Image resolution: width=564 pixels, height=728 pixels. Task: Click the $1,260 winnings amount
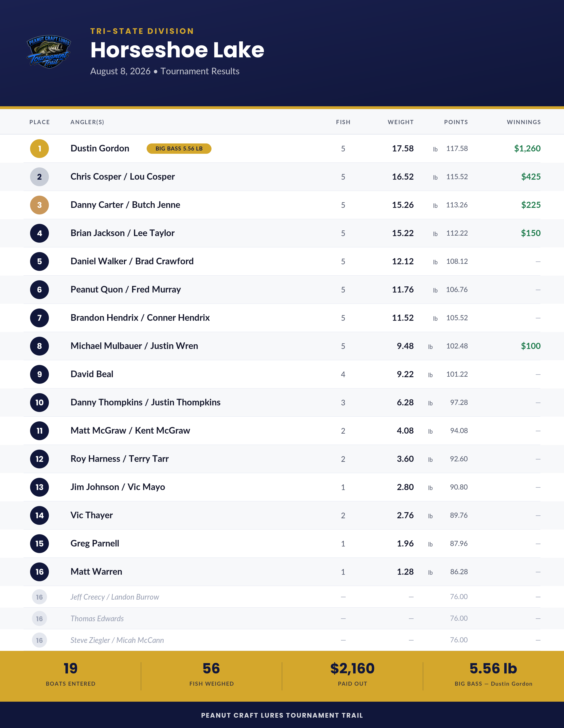527,149
